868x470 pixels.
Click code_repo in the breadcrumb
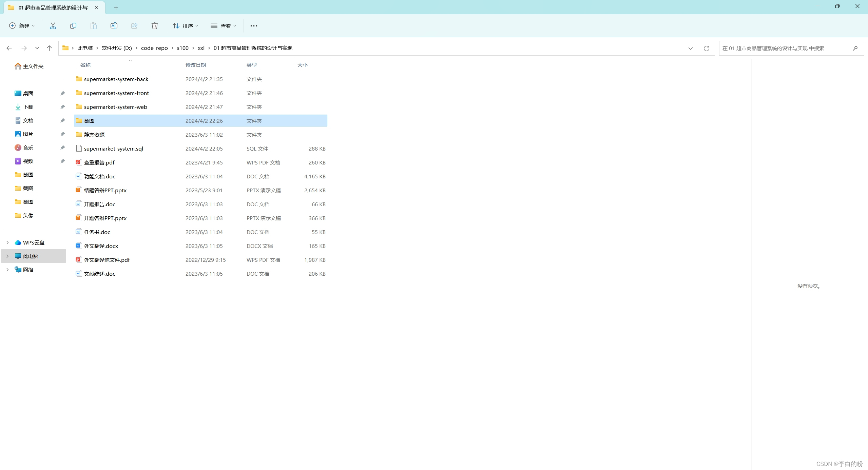point(154,48)
